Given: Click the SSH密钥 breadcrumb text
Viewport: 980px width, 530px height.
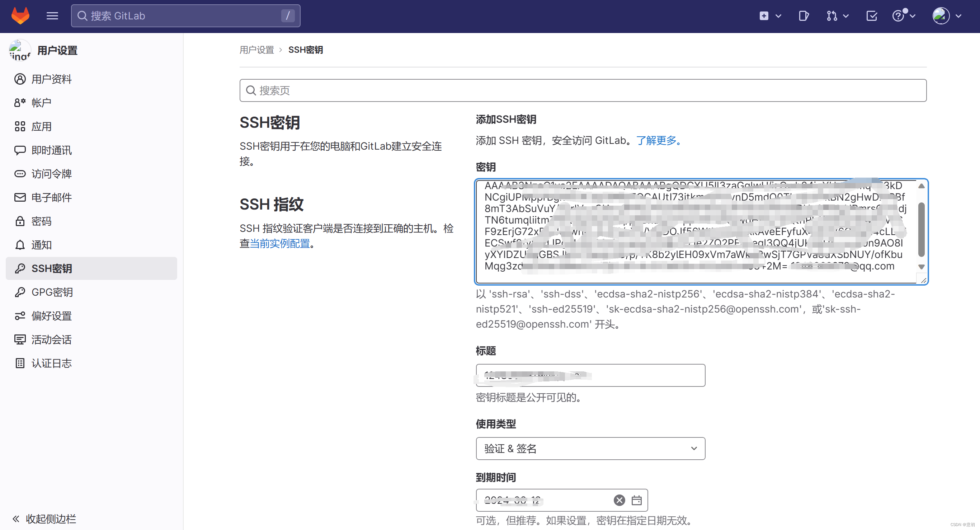Looking at the screenshot, I should (x=306, y=50).
